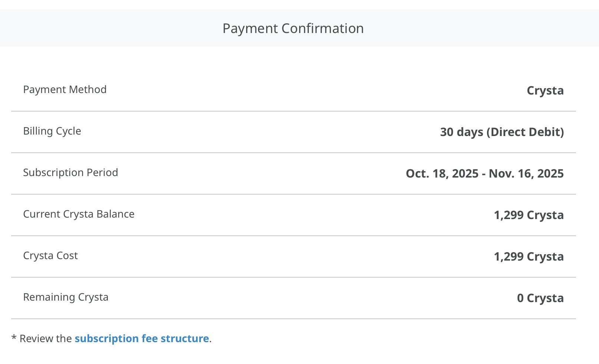Click the Subscription Period label
This screenshot has height=364, width=599.
pyautogui.click(x=70, y=173)
